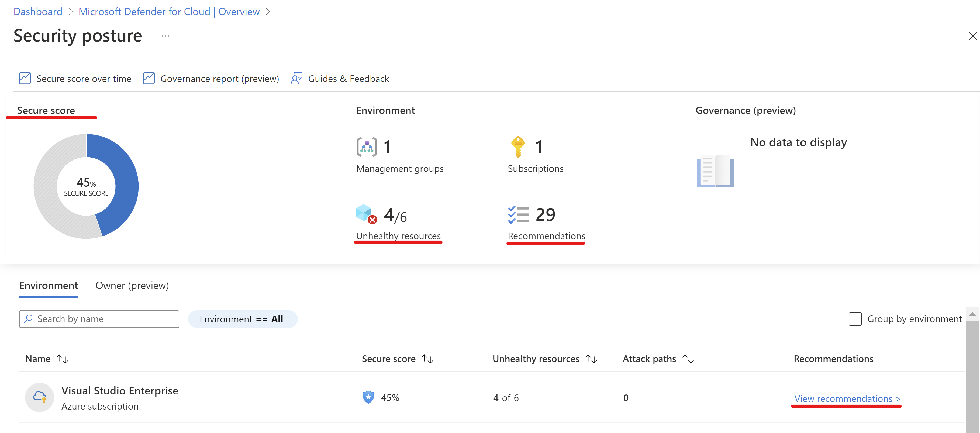Click the Management groups icon

[x=366, y=146]
